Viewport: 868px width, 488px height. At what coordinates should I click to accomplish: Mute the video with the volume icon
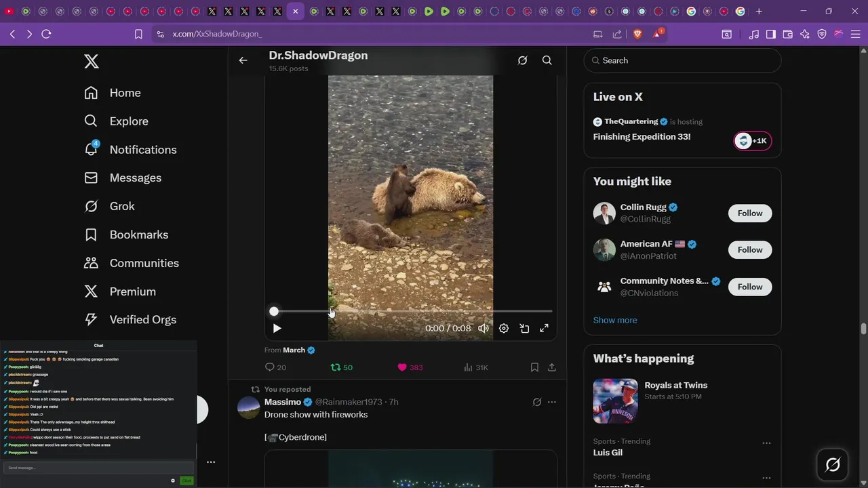point(484,328)
